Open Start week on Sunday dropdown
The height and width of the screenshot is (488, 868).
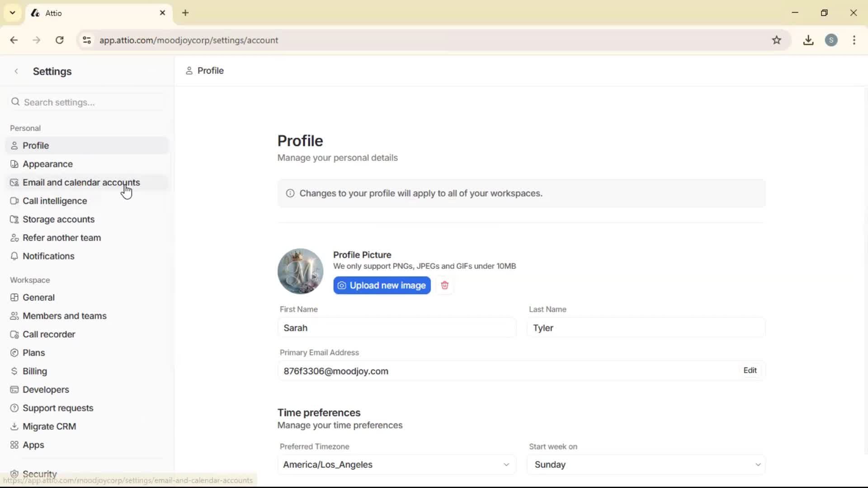tap(646, 465)
